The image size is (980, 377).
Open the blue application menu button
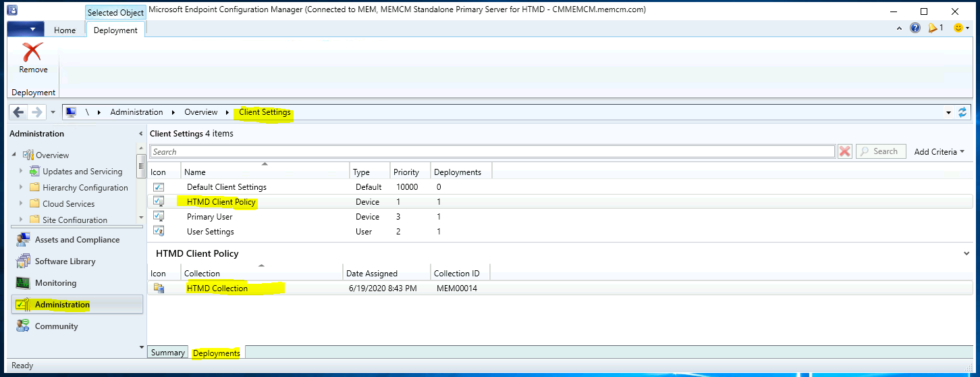26,29
